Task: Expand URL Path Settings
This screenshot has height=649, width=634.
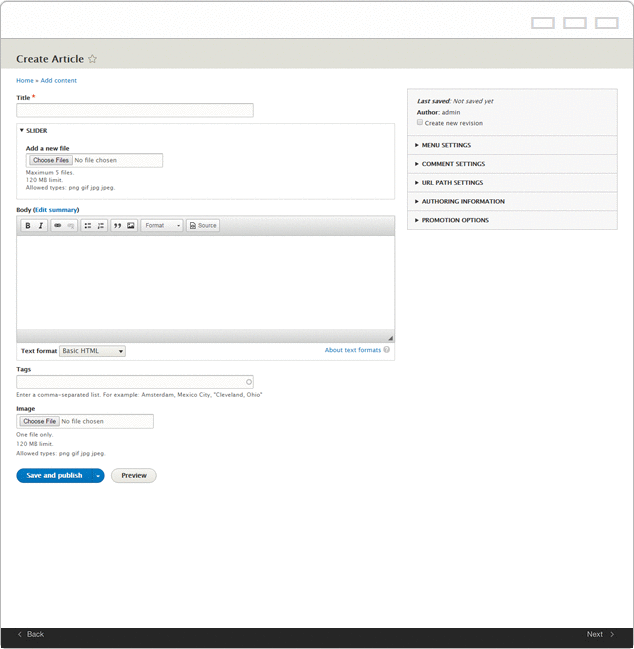Action: point(512,183)
